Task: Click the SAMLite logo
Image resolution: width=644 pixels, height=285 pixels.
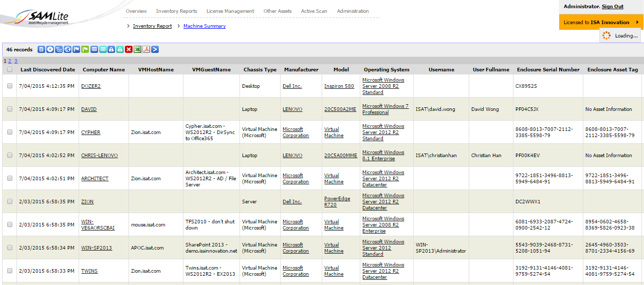Action: (41, 17)
